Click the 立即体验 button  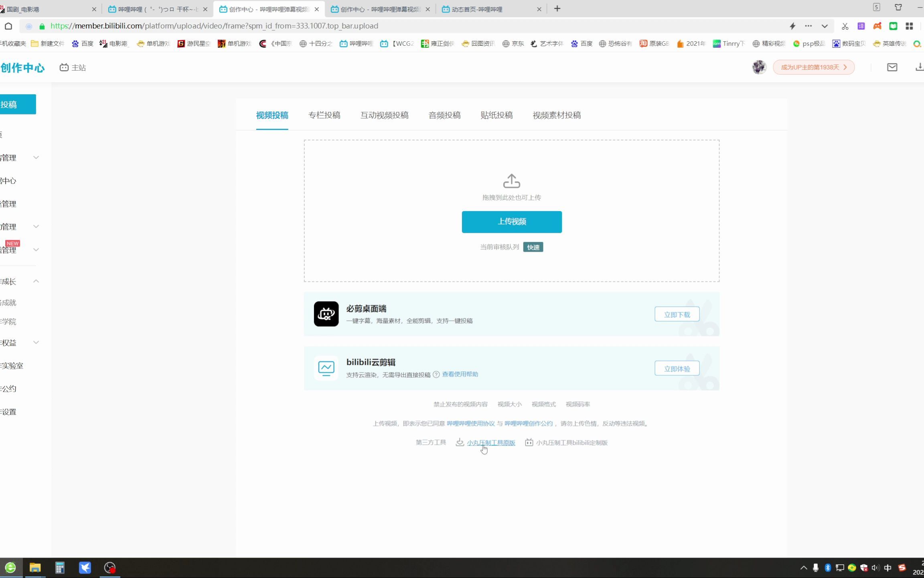click(x=677, y=368)
